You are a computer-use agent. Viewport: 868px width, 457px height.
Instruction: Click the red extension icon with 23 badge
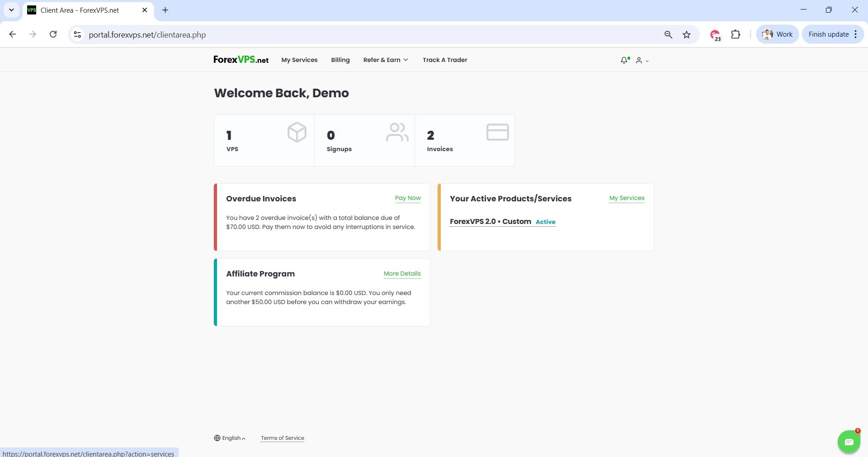point(715,35)
